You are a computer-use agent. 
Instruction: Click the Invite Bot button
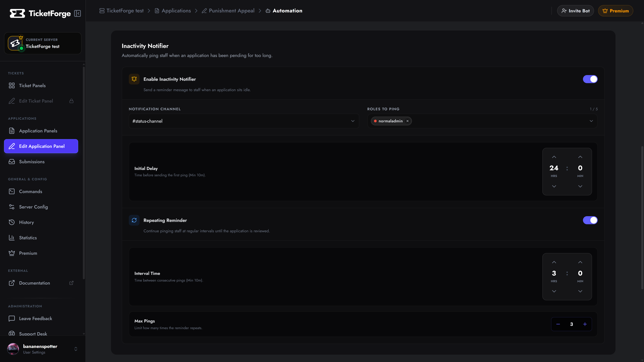pos(575,11)
